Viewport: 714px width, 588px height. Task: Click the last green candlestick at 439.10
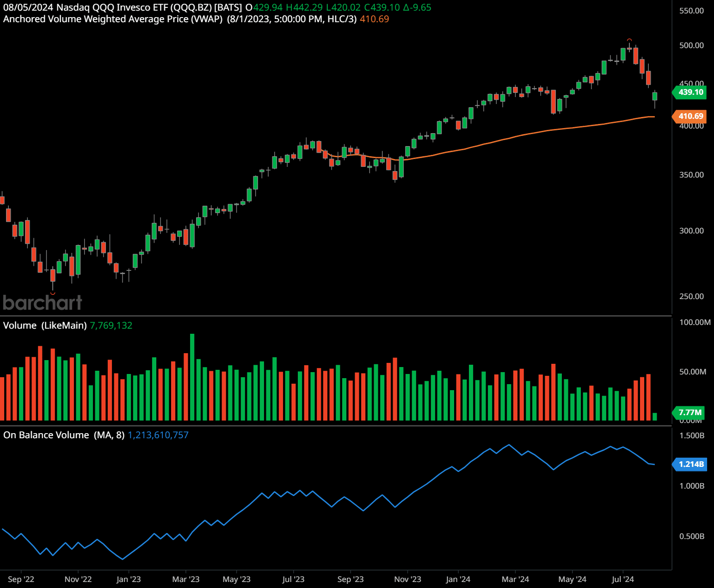click(655, 96)
